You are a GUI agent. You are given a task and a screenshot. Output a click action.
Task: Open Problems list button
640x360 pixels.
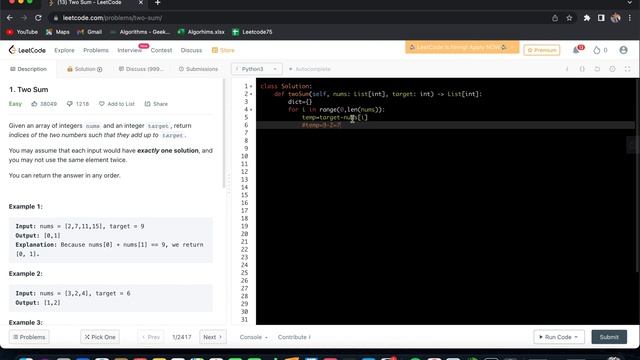point(29,337)
